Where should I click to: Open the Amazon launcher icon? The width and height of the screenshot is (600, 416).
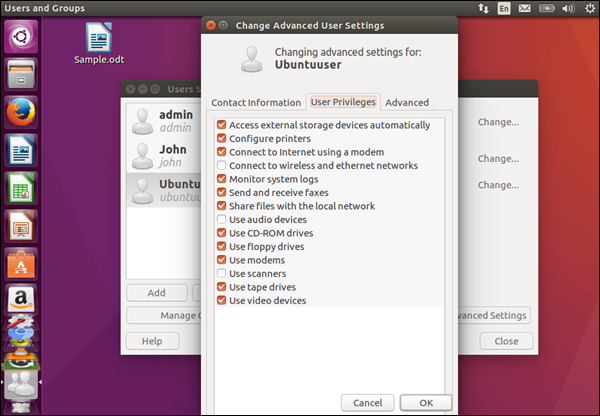pyautogui.click(x=21, y=299)
